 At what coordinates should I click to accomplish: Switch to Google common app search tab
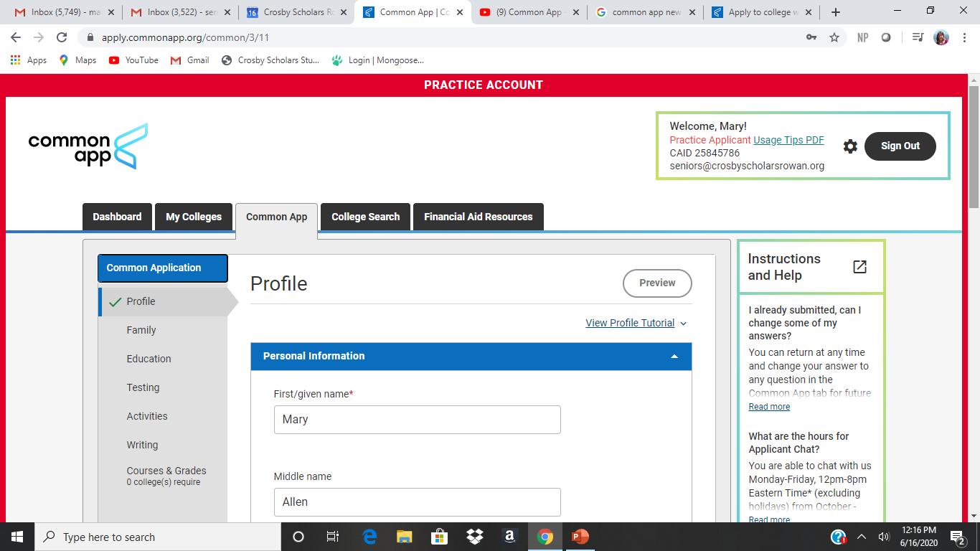[644, 12]
